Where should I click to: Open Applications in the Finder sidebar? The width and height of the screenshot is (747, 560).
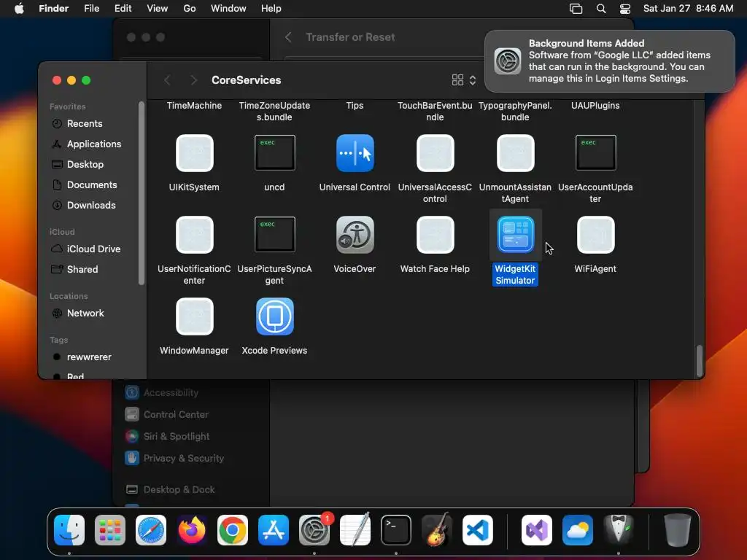tap(94, 144)
